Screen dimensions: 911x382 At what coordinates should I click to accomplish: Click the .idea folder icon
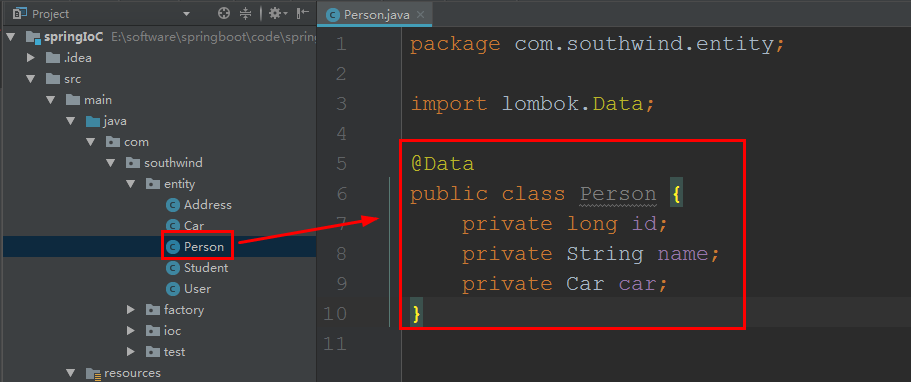[53, 58]
